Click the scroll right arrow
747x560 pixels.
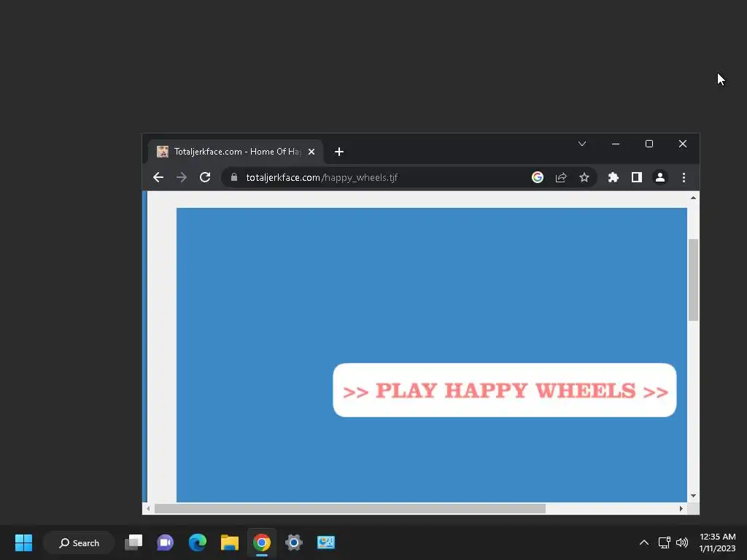pyautogui.click(x=681, y=508)
